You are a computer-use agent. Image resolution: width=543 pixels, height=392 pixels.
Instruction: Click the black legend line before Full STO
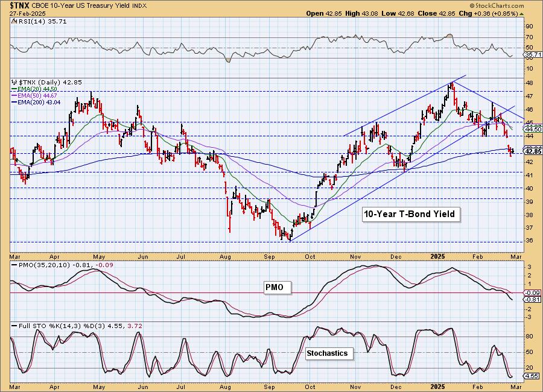[14, 326]
